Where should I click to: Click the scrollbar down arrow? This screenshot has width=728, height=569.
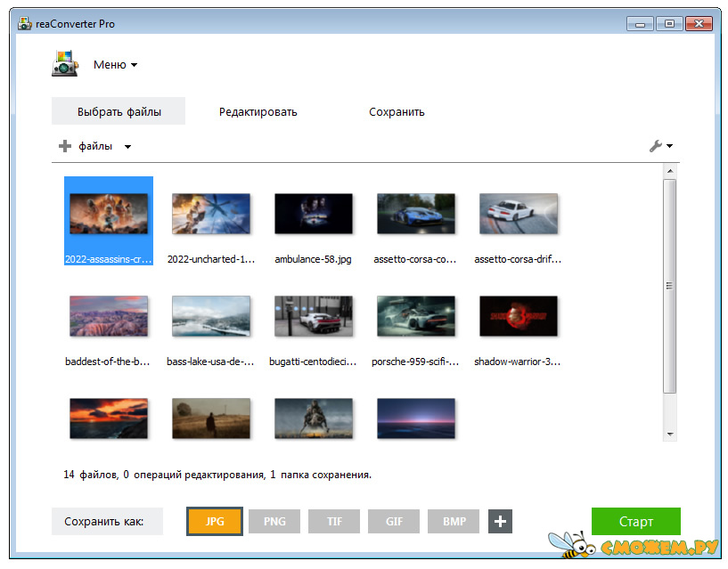670,435
